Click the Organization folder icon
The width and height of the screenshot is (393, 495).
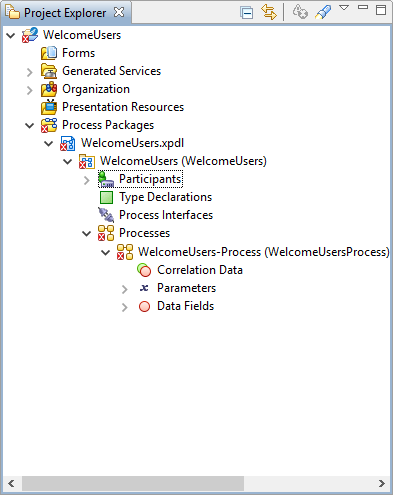(x=49, y=89)
